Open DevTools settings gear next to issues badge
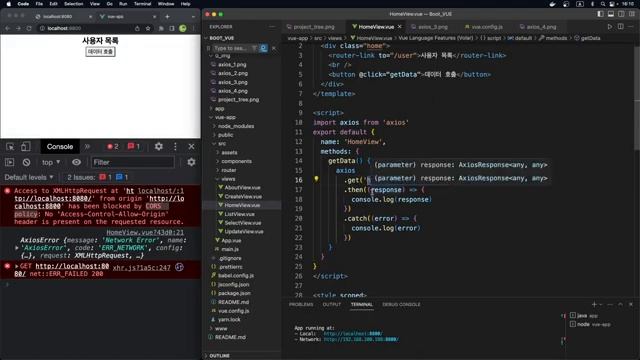The height and width of the screenshot is (360, 640). (159, 147)
